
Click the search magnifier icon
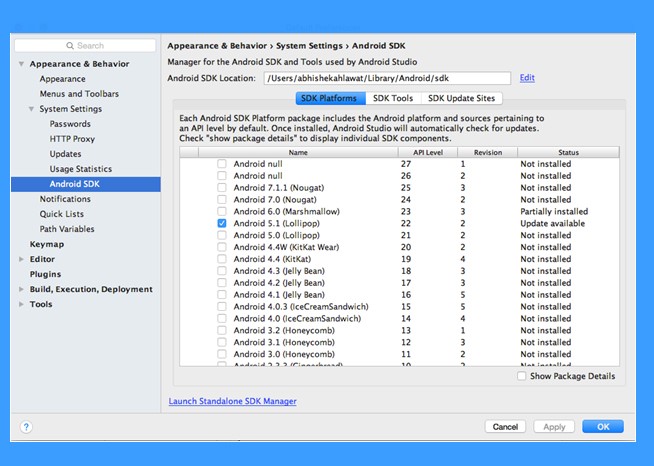click(70, 45)
